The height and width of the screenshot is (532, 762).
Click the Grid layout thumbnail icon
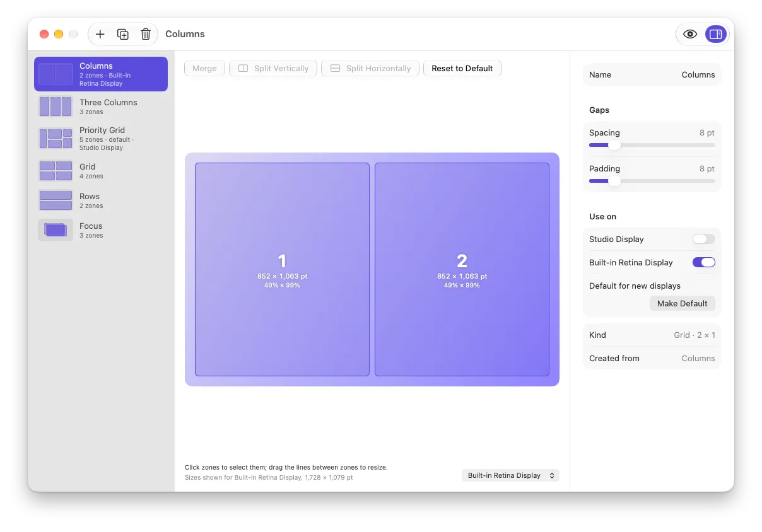coord(56,171)
